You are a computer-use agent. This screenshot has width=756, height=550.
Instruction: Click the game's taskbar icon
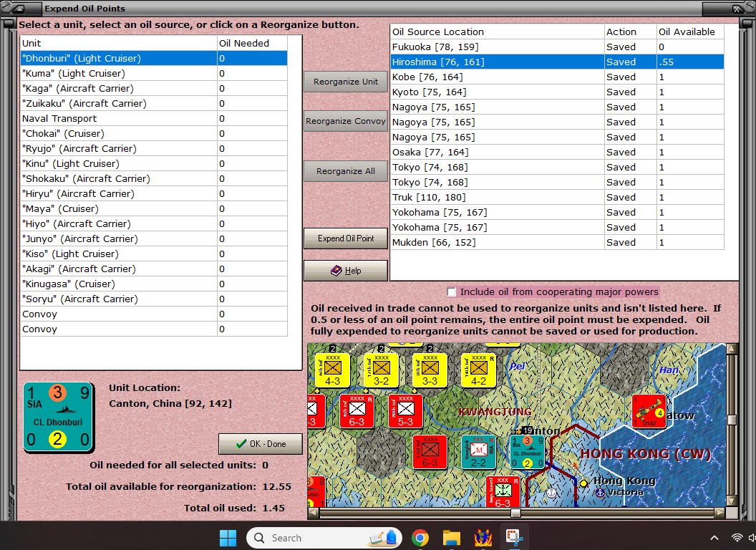click(x=483, y=537)
